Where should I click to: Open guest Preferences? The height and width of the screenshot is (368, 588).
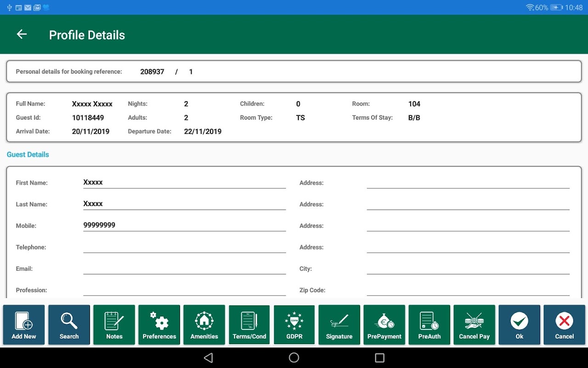coord(159,325)
